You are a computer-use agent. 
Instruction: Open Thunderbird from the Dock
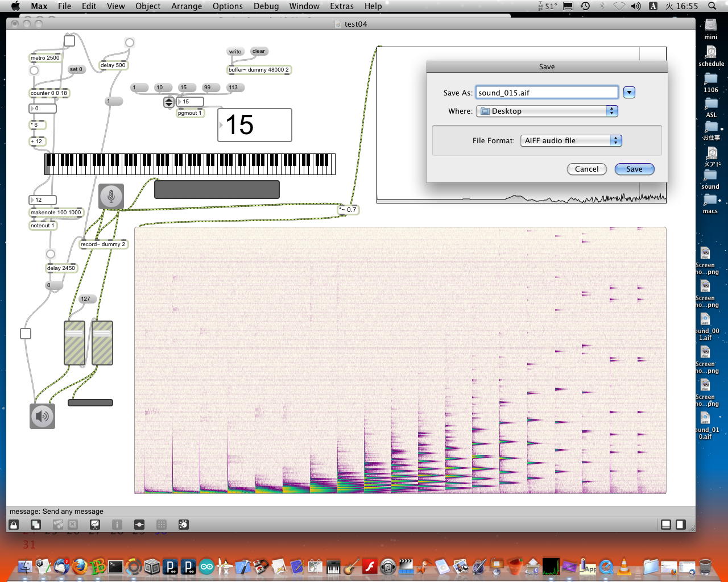pyautogui.click(x=61, y=566)
